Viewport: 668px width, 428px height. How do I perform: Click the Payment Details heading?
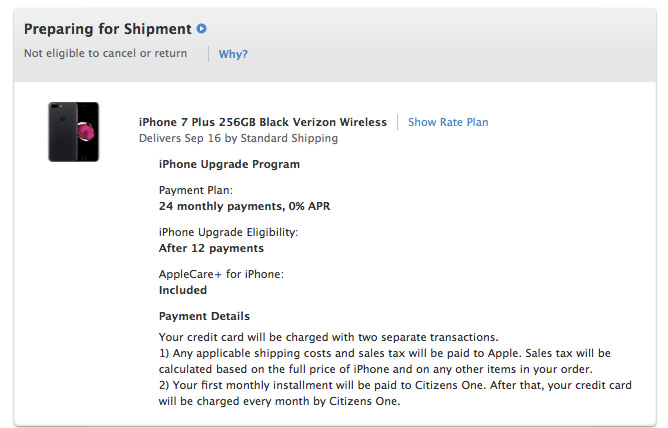click(204, 316)
